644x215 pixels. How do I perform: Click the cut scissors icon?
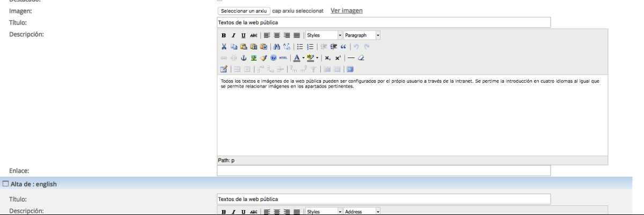(224, 47)
